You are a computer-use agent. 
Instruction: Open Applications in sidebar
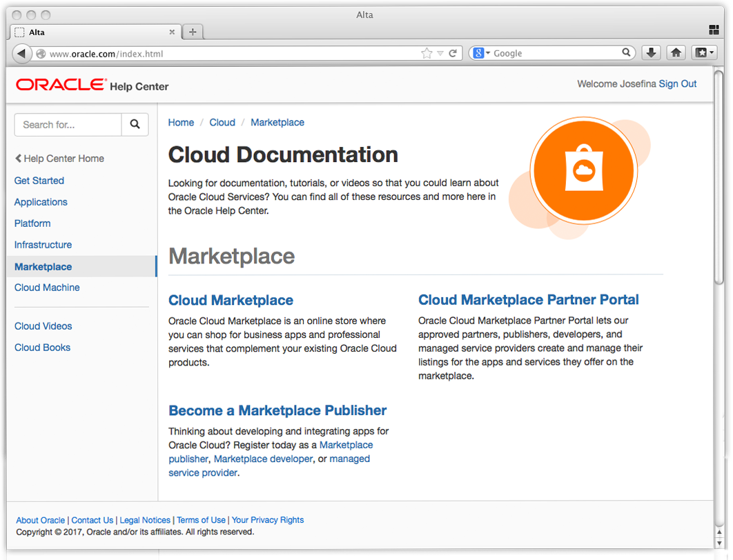pos(41,202)
